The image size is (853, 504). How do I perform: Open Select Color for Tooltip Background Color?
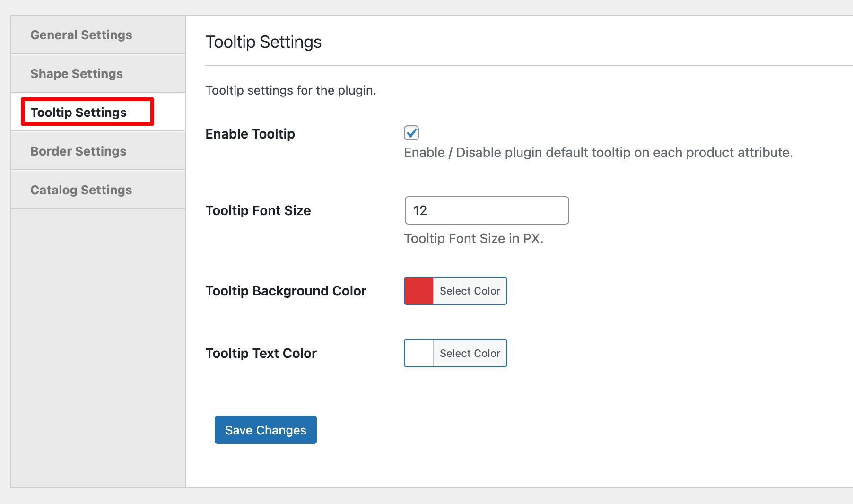(470, 291)
